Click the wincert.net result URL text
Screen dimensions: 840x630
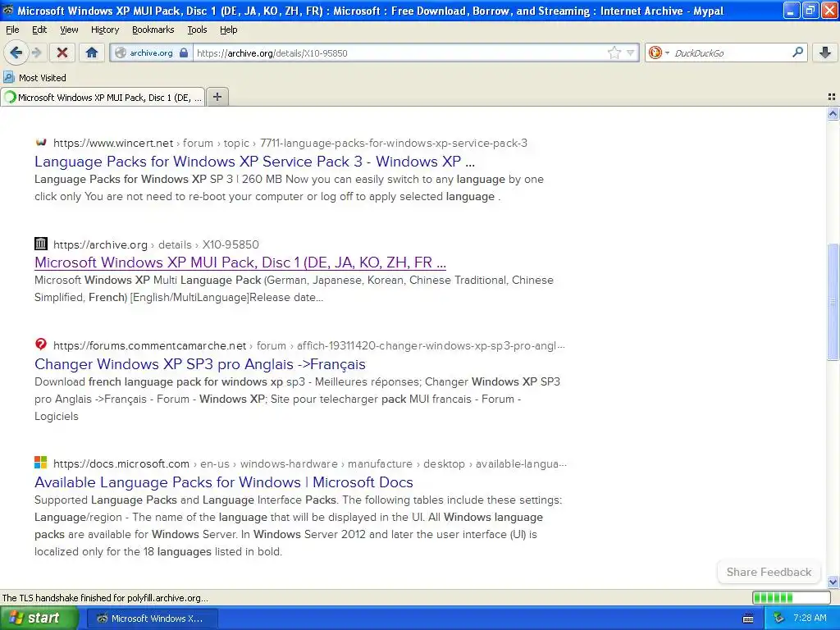click(290, 143)
